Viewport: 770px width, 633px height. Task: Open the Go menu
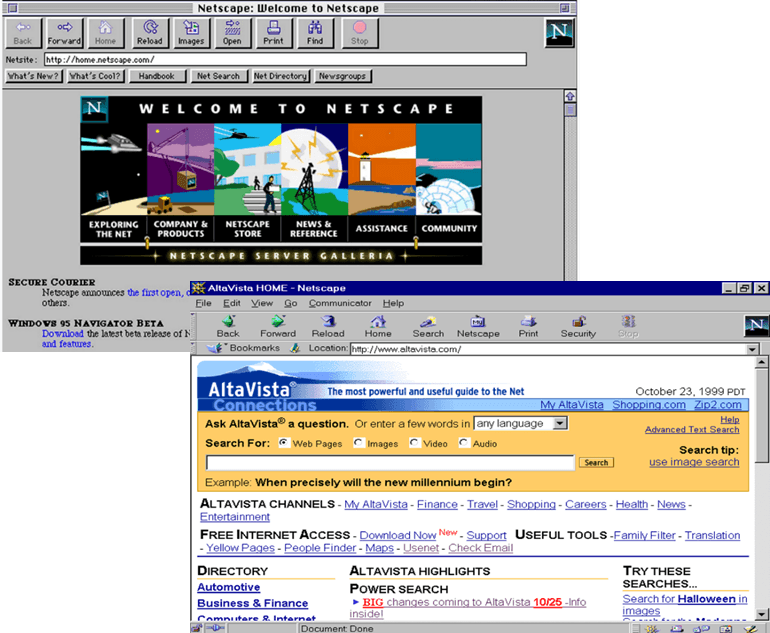pyautogui.click(x=291, y=303)
